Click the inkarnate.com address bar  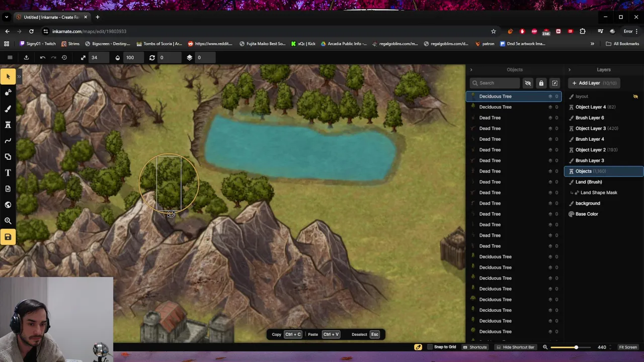267,31
